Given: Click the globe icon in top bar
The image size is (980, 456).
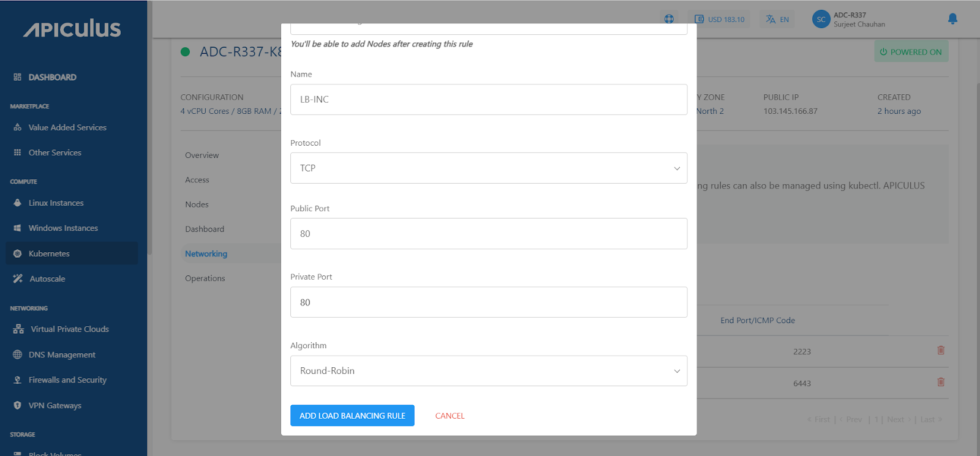Looking at the screenshot, I should 669,19.
